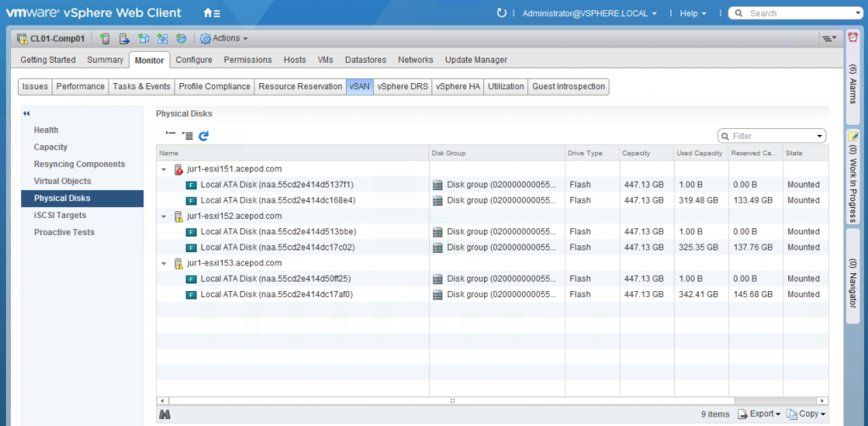868x426 pixels.
Task: Click the expand all list icon
Action: [187, 135]
